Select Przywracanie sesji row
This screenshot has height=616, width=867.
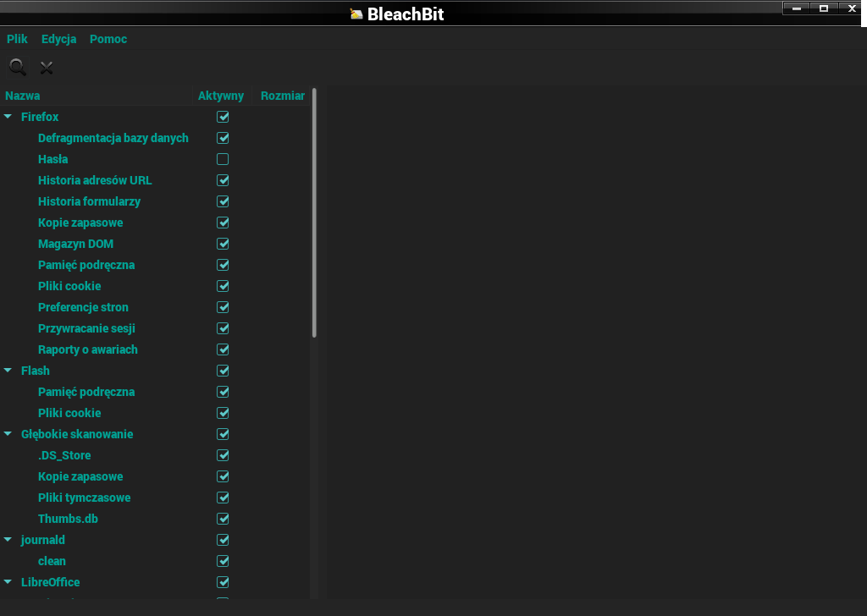pos(155,328)
